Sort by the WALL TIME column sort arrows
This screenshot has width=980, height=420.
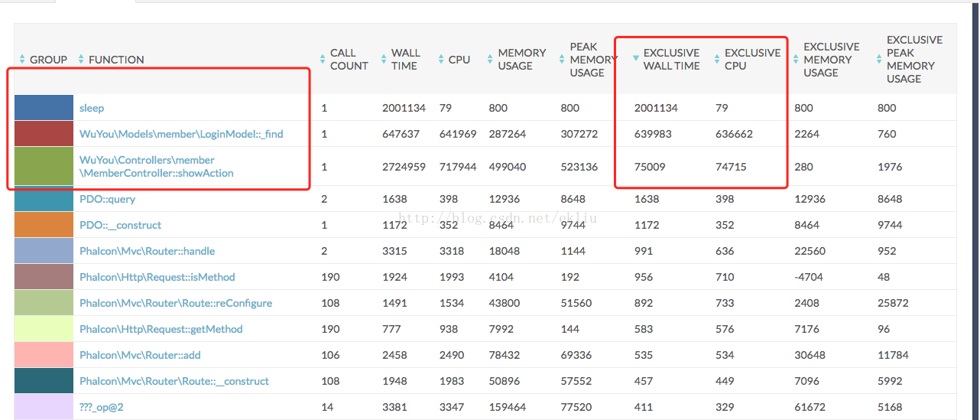[x=384, y=60]
